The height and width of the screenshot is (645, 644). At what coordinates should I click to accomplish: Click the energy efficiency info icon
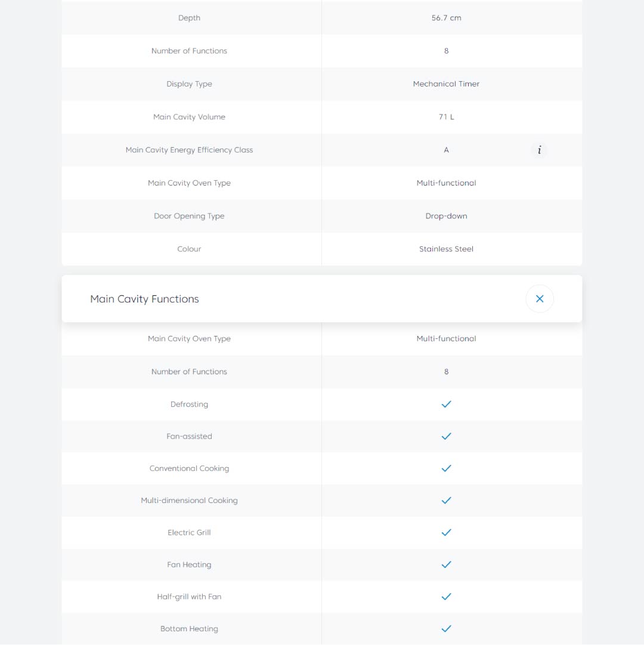(539, 150)
